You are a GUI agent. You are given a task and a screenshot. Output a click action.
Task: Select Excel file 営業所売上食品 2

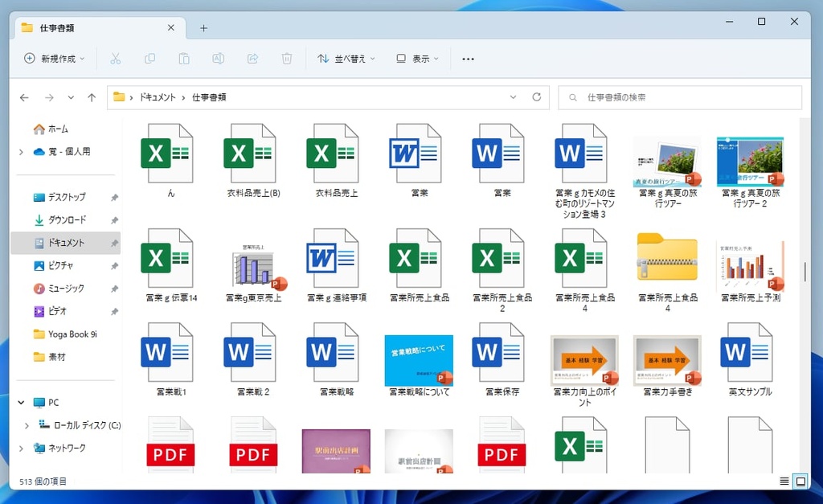[x=502, y=271]
